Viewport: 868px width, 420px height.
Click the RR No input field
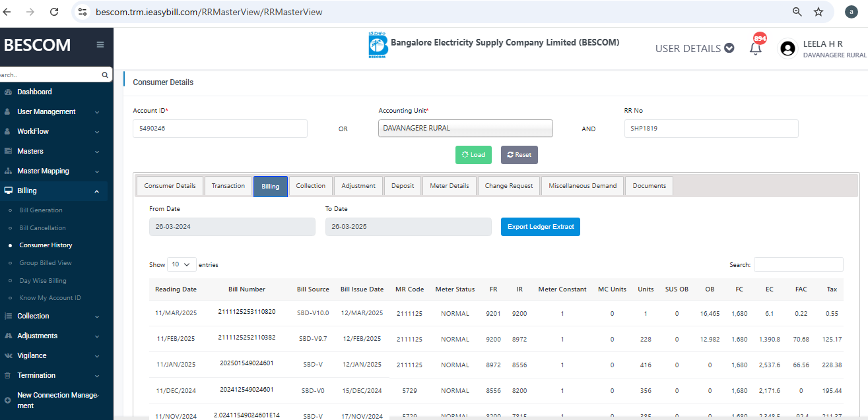pos(711,129)
